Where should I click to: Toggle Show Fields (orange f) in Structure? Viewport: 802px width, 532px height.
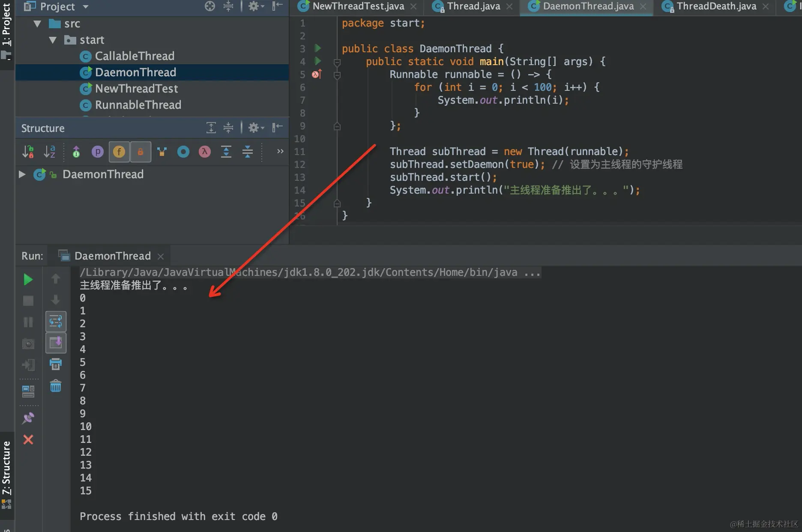click(x=119, y=152)
